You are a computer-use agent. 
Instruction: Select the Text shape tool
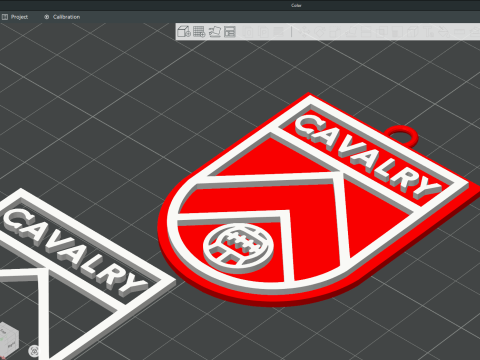[428, 32]
